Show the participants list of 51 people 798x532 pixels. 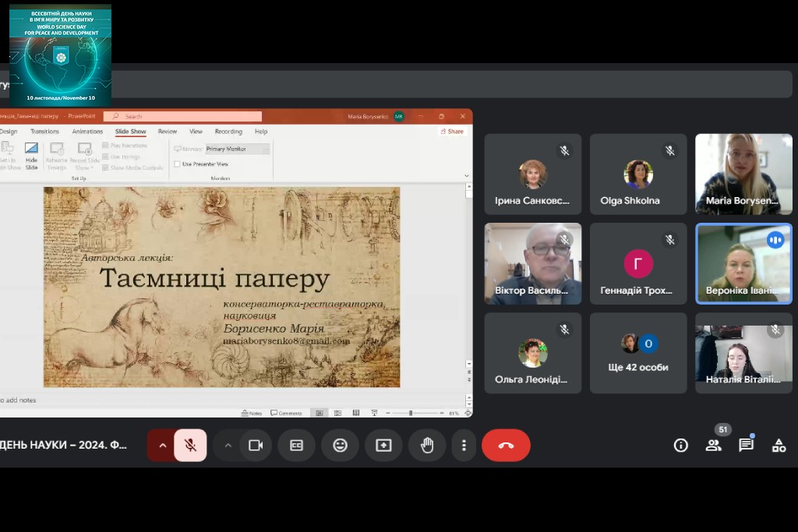tap(713, 446)
